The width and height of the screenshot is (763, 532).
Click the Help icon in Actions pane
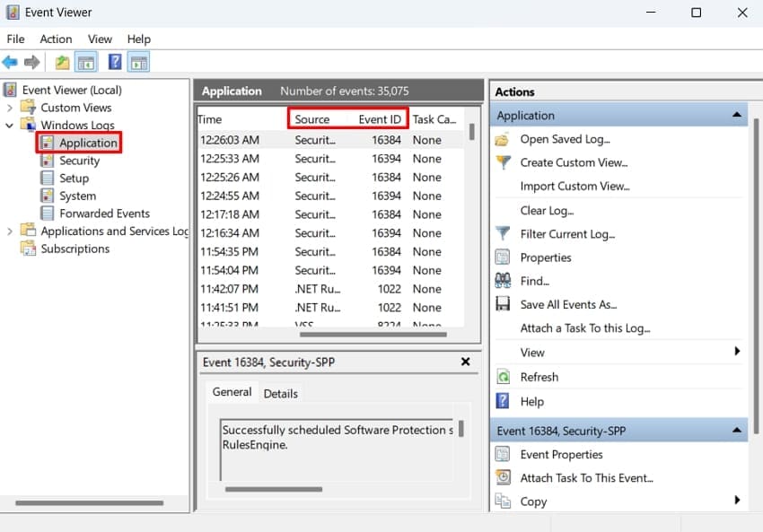(x=502, y=401)
